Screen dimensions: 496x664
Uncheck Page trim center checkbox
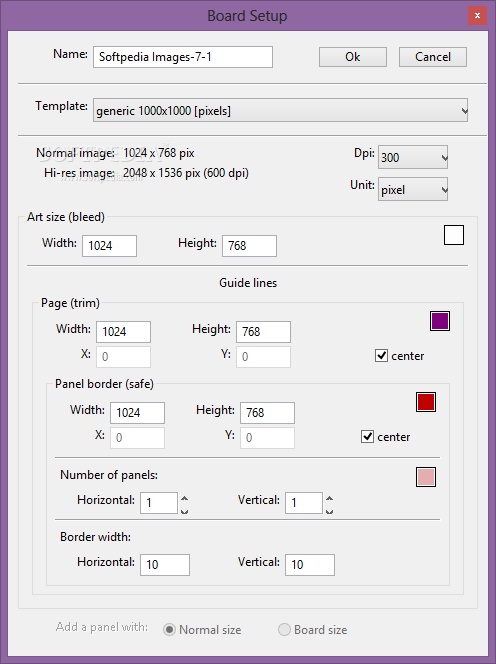[x=381, y=356]
